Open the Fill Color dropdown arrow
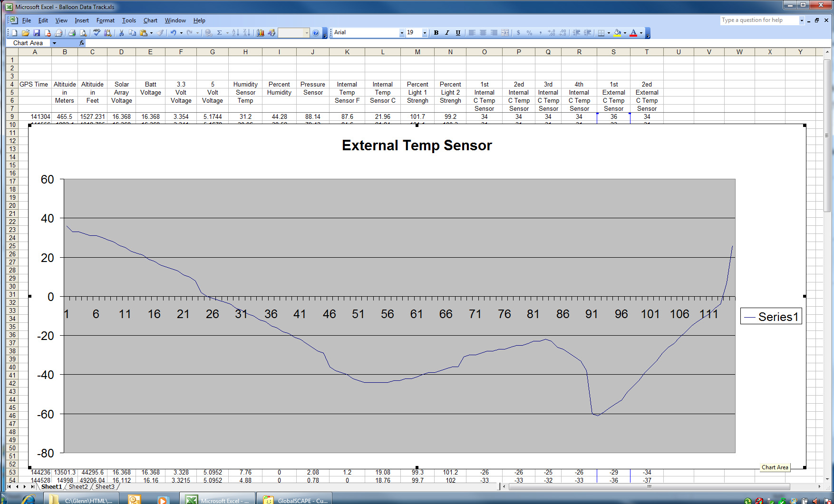 [625, 33]
